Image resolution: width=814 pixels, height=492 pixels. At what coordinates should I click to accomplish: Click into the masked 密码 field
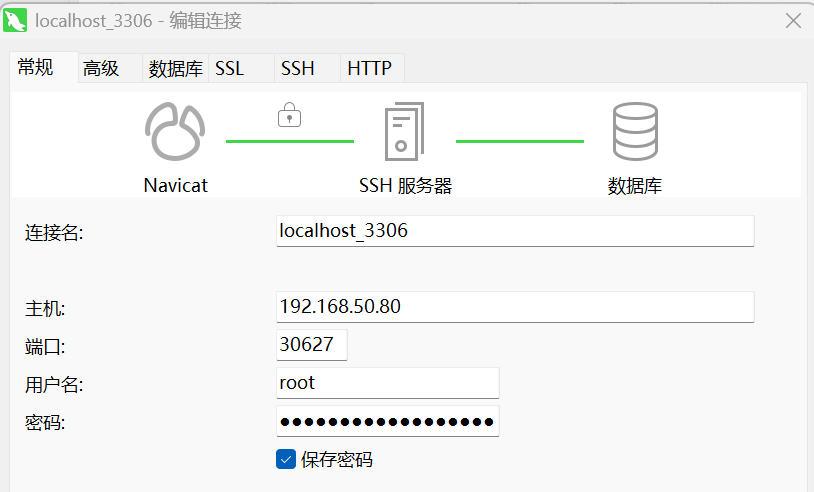click(x=387, y=421)
